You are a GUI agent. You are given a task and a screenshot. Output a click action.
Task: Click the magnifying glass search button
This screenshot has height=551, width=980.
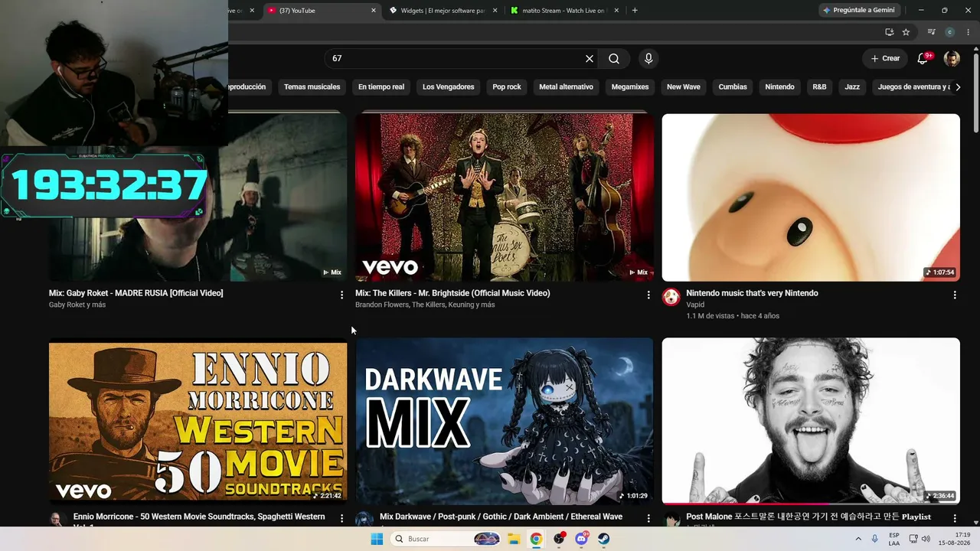click(x=614, y=59)
